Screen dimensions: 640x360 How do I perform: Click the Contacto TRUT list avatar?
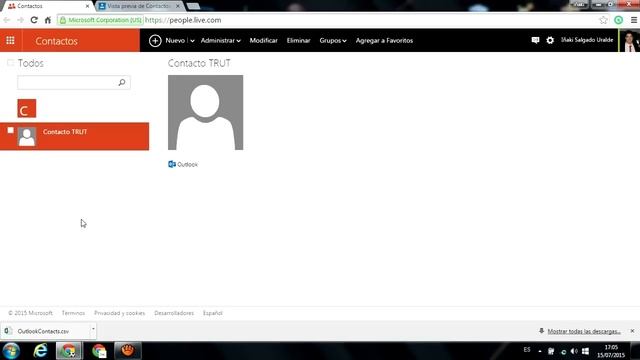click(27, 137)
